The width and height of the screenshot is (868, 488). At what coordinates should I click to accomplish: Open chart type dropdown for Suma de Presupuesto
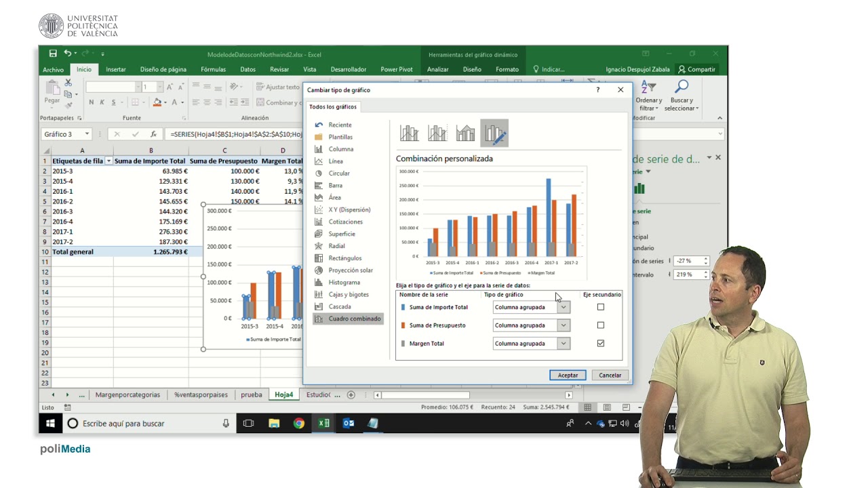[563, 325]
